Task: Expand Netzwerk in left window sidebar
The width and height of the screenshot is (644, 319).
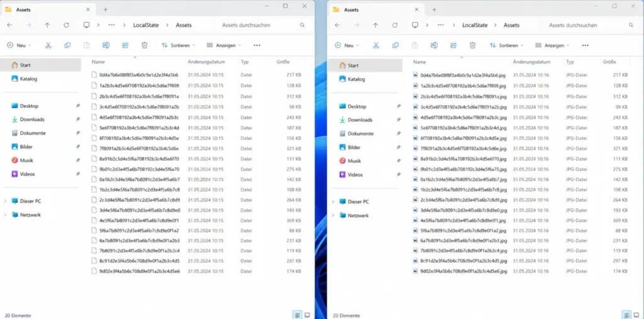Action: coord(5,215)
